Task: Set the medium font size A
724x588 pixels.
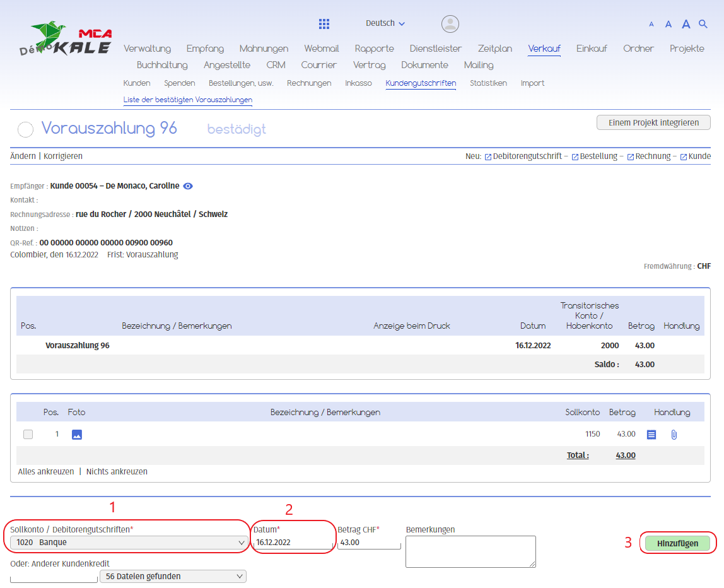Action: pos(668,24)
